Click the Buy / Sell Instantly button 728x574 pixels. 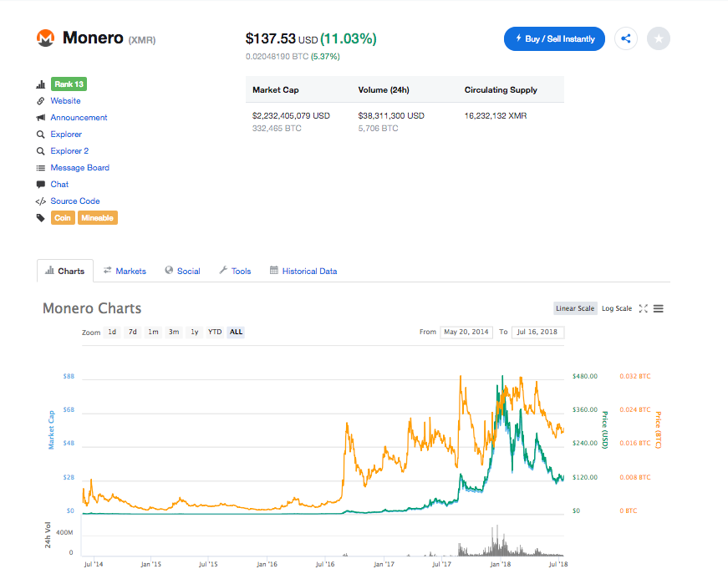(x=554, y=39)
